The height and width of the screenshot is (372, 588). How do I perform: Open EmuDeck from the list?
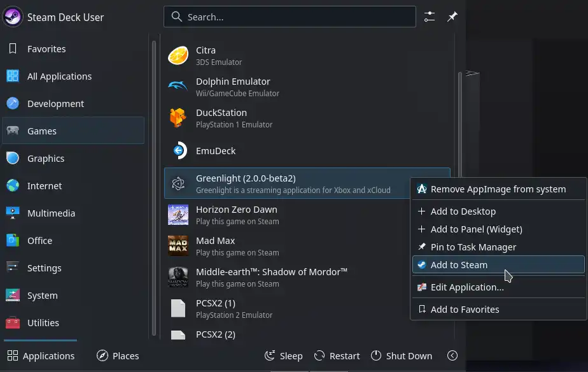[215, 151]
